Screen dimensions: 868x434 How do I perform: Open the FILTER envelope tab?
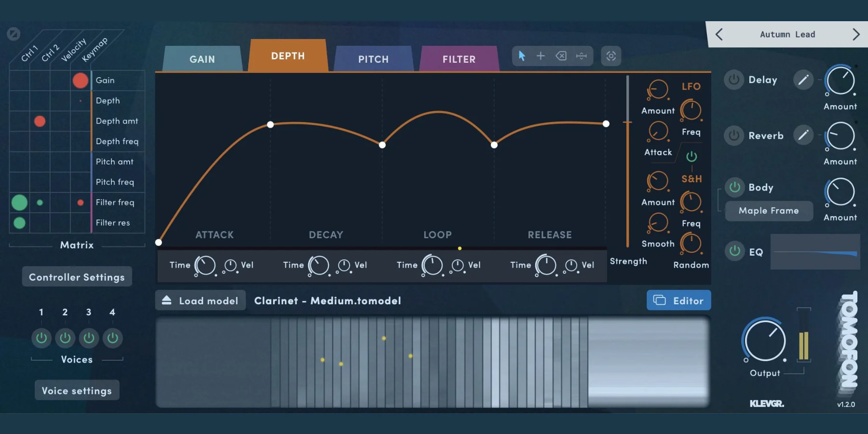point(459,59)
